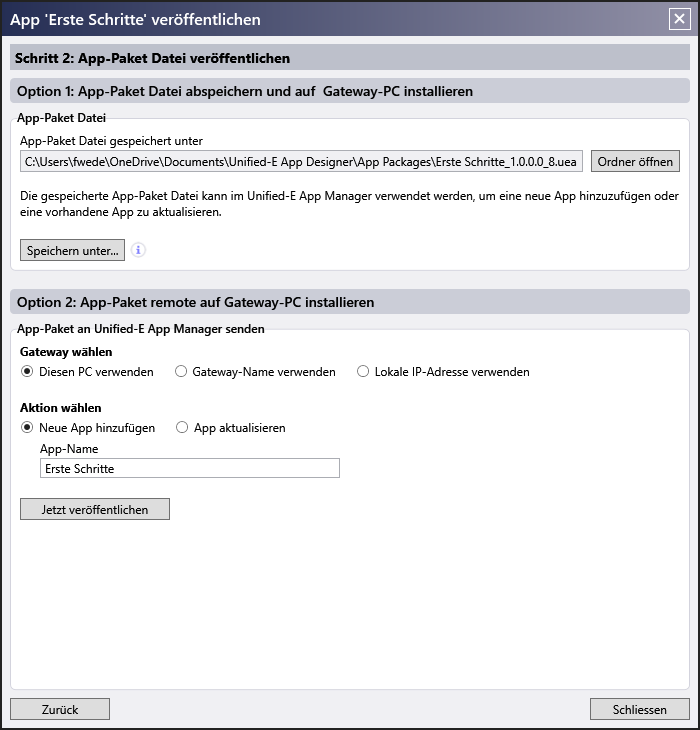Close the veröffentlichen dialog window

679,19
